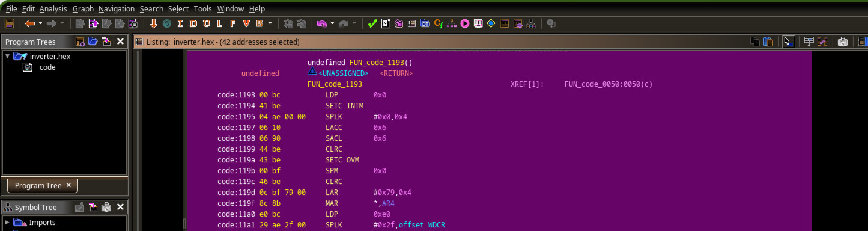Open the Symbol References table arrow icon
The width and height of the screenshot is (868, 231).
517,23
